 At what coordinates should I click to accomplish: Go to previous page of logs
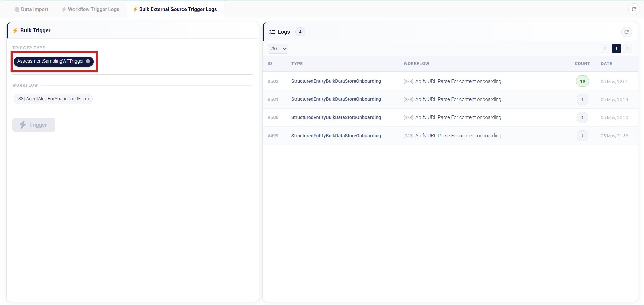[x=605, y=48]
